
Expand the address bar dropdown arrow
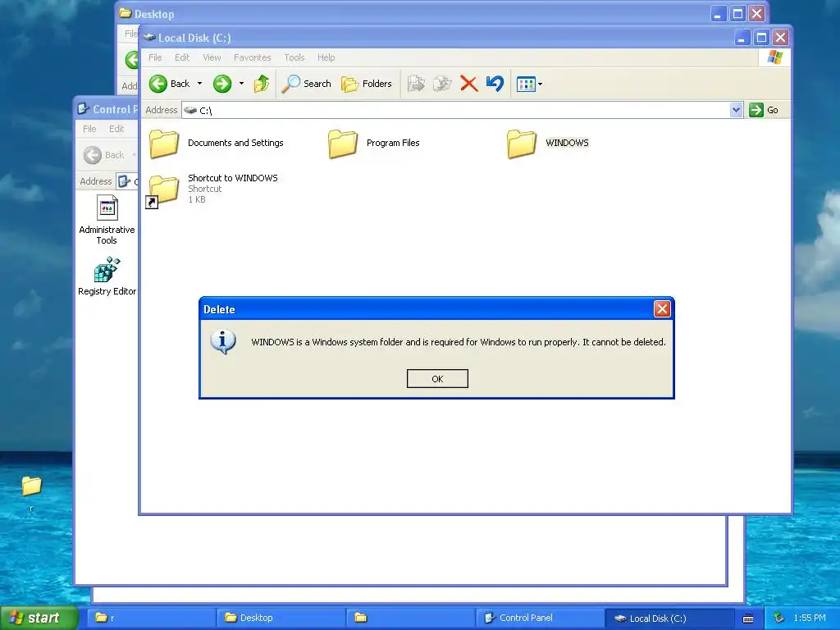[736, 110]
